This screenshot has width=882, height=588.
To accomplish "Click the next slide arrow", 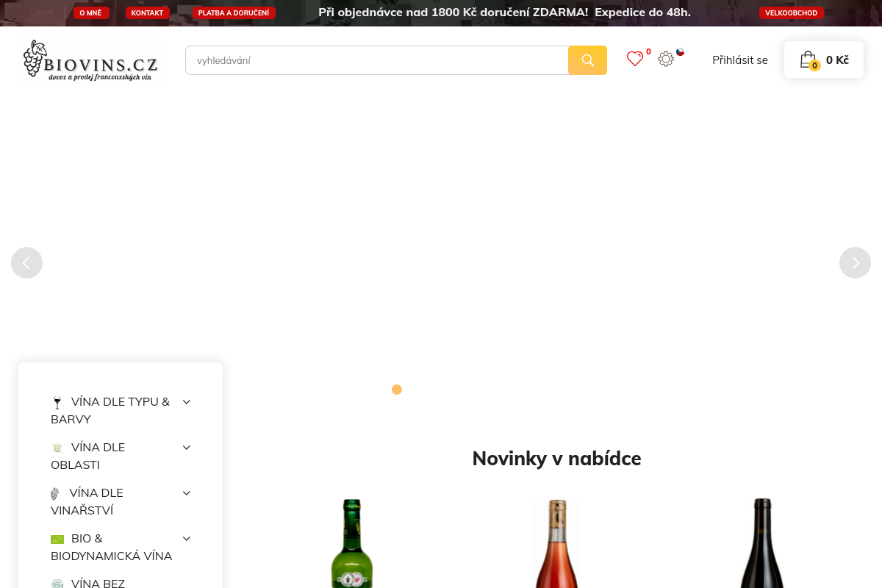I will coord(855,262).
